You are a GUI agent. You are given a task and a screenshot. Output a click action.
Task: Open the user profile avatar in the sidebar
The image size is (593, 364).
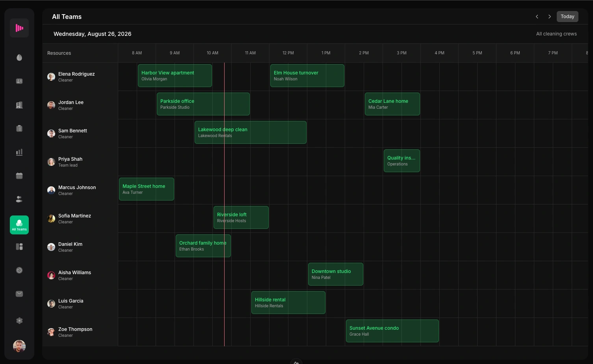coord(19,346)
